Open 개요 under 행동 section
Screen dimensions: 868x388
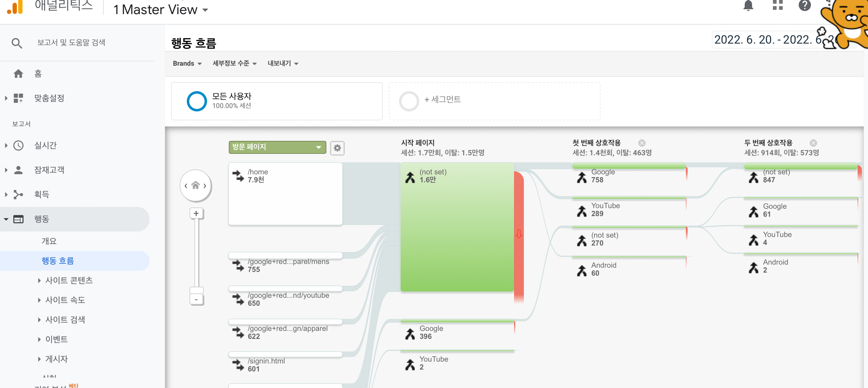click(x=49, y=241)
